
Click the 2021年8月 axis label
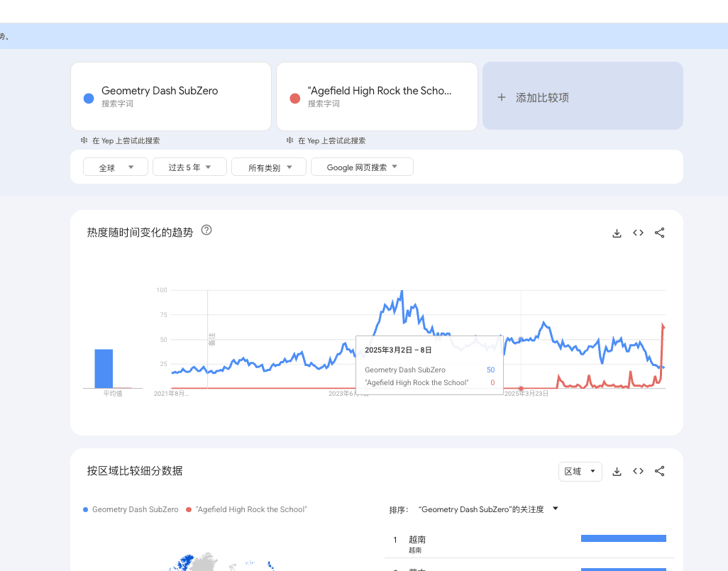[171, 394]
